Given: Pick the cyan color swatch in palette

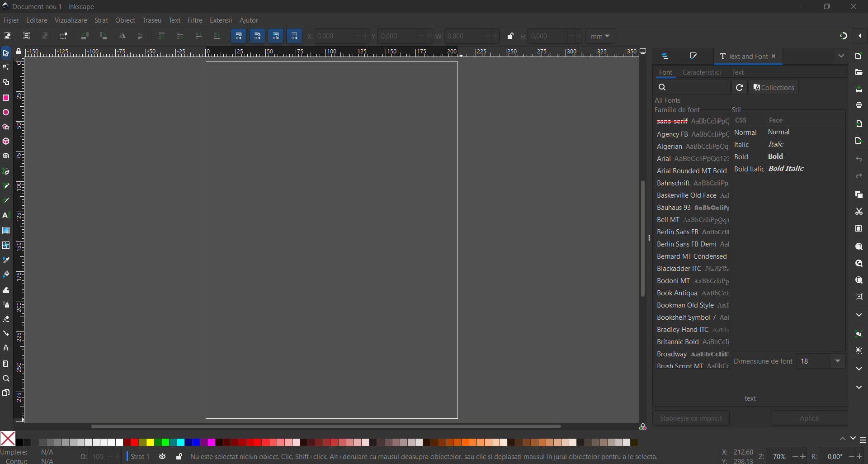Looking at the screenshot, I should pyautogui.click(x=181, y=442).
